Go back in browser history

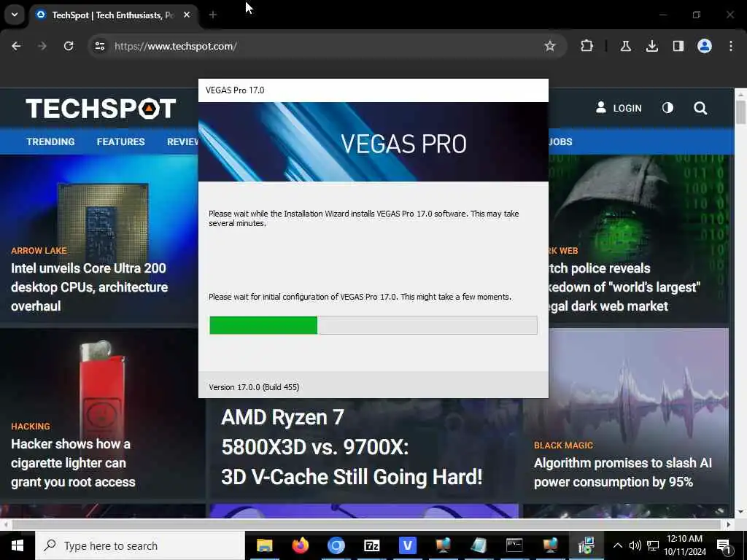coord(16,46)
